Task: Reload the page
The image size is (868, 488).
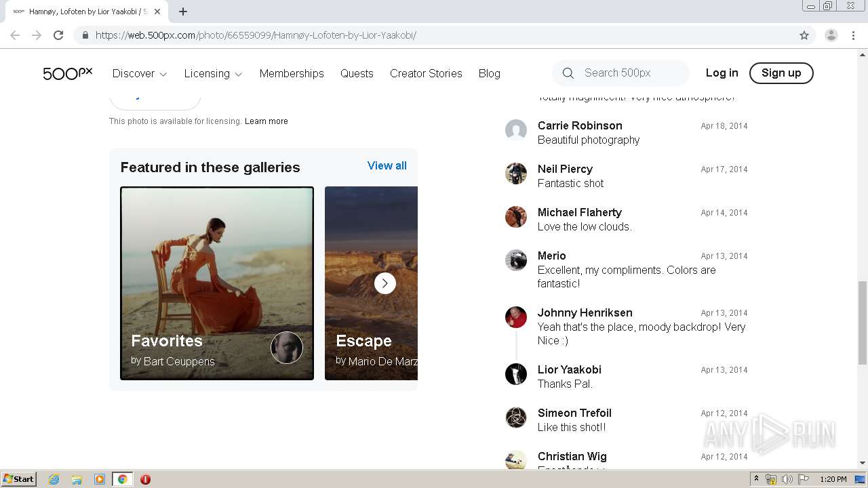Action: [58, 35]
